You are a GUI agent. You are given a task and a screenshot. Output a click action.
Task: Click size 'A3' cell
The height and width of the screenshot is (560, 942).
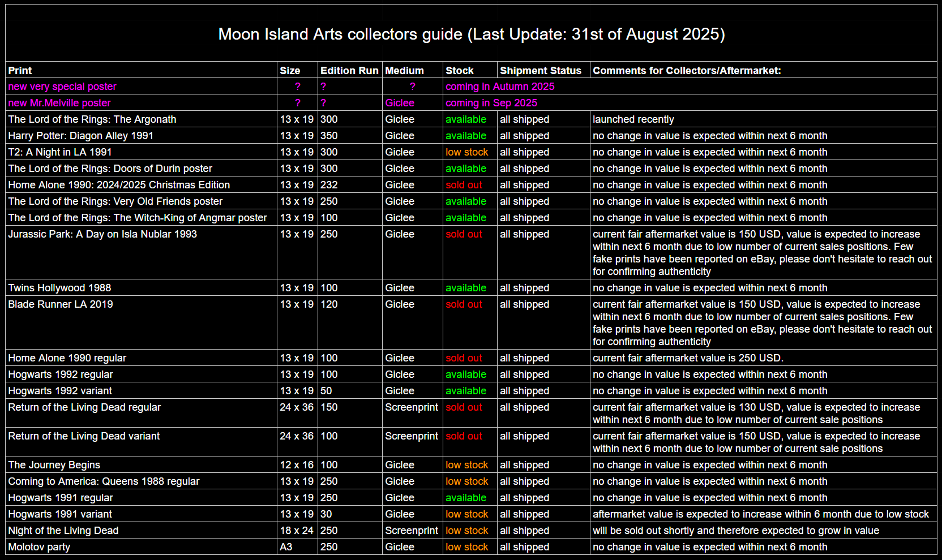click(x=286, y=547)
